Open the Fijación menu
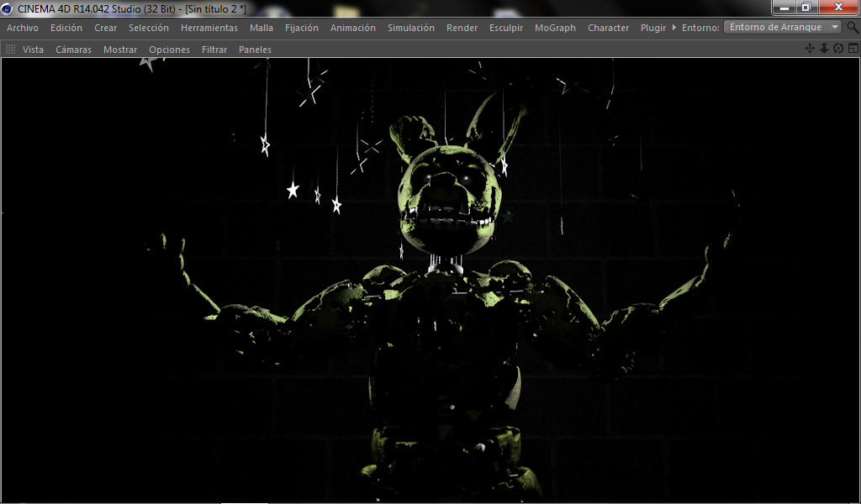 tap(302, 28)
